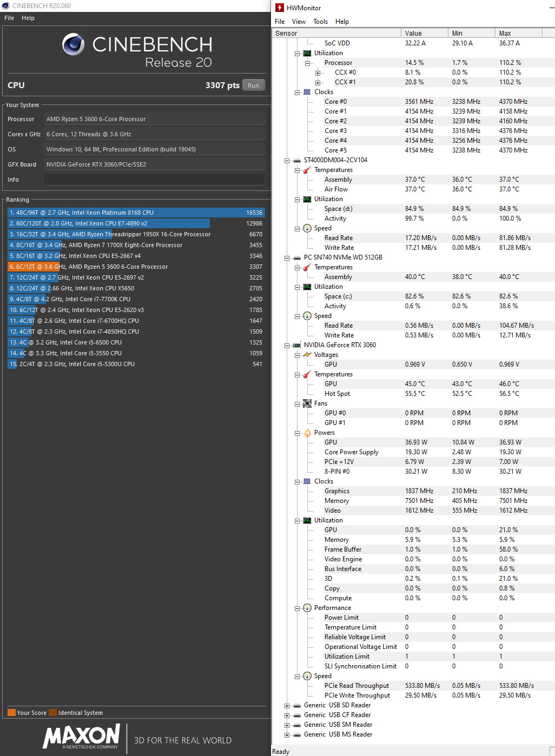Image resolution: width=555 pixels, height=756 pixels.
Task: Click the ST4000DM004-2CV104 drive icon
Action: point(297,160)
